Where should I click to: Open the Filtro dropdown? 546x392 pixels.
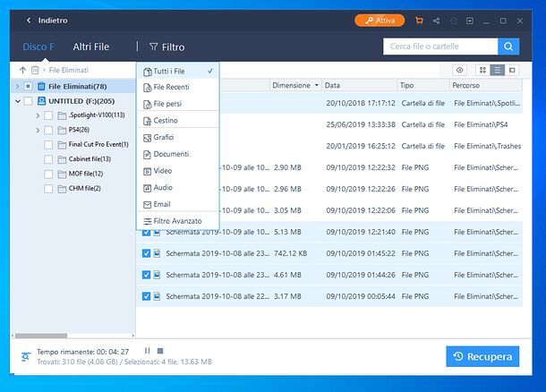(167, 47)
